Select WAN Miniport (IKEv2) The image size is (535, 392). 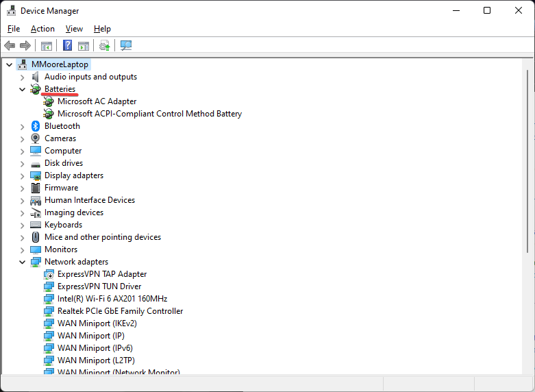pos(97,323)
